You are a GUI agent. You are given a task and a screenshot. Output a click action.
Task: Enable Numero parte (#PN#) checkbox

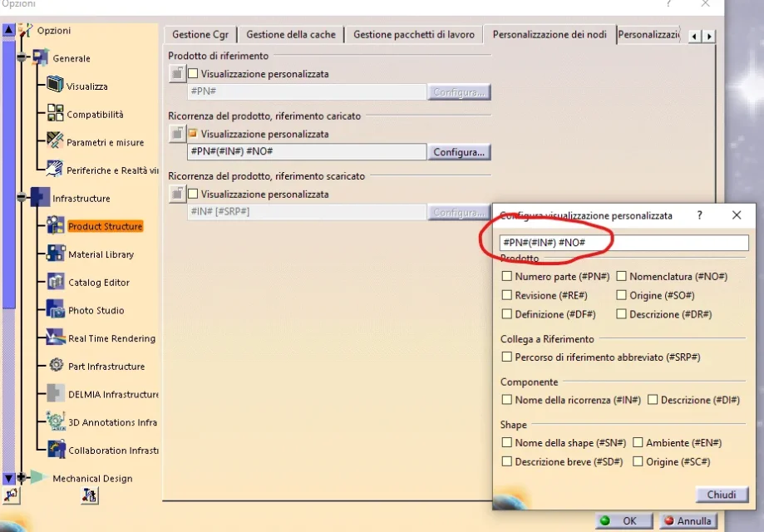pos(506,276)
